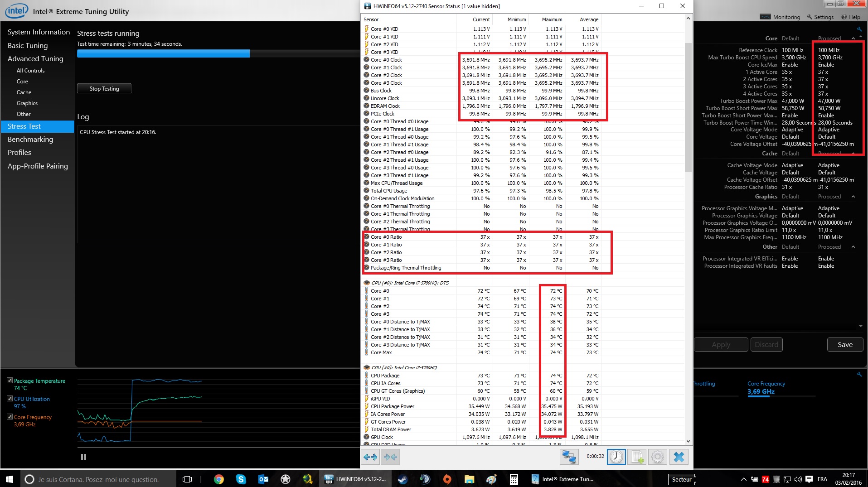This screenshot has width=868, height=487.
Task: Click Apply button in XTU
Action: pyautogui.click(x=721, y=345)
